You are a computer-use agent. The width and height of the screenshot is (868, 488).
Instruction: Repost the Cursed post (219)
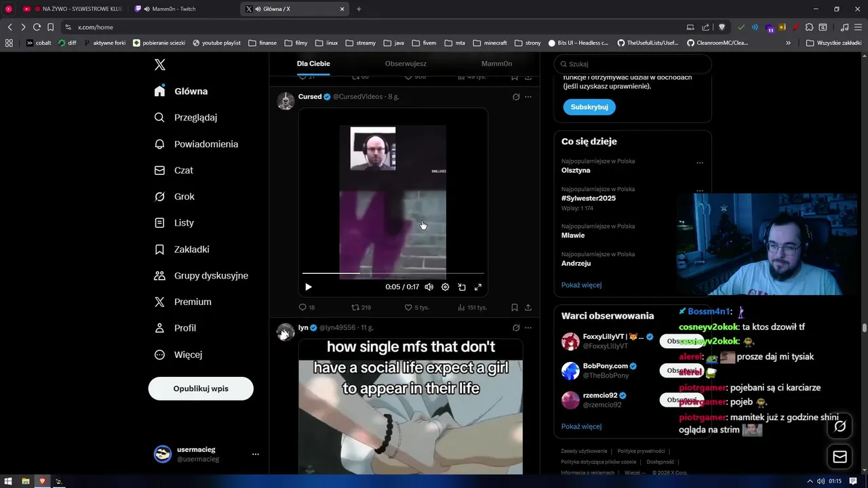pyautogui.click(x=361, y=307)
